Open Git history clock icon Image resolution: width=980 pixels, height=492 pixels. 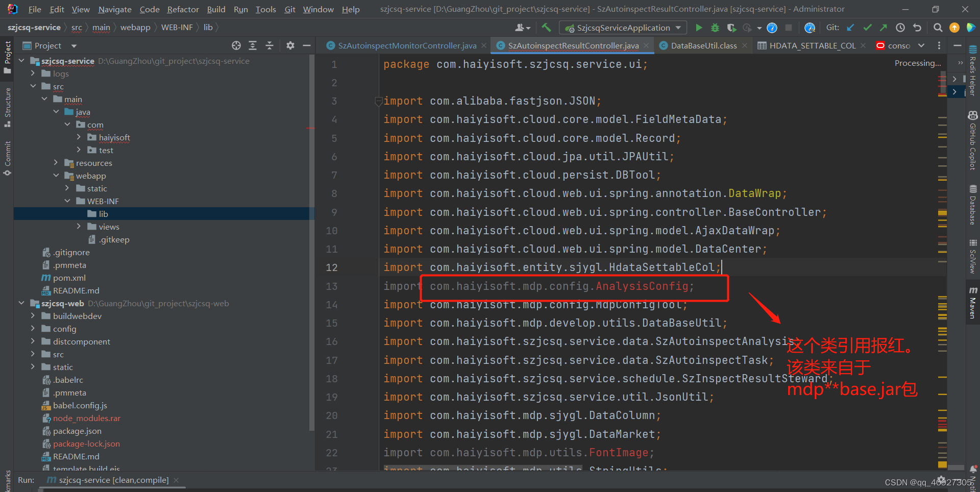pyautogui.click(x=900, y=28)
